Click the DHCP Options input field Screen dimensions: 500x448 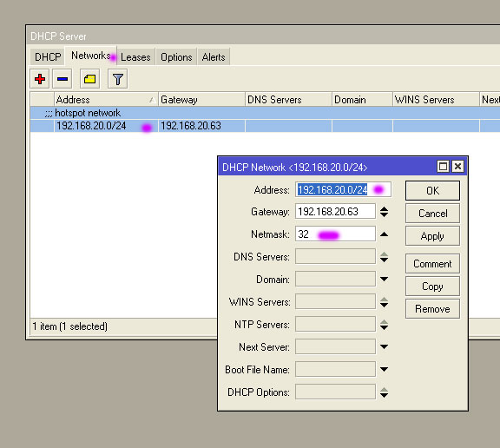coord(335,392)
